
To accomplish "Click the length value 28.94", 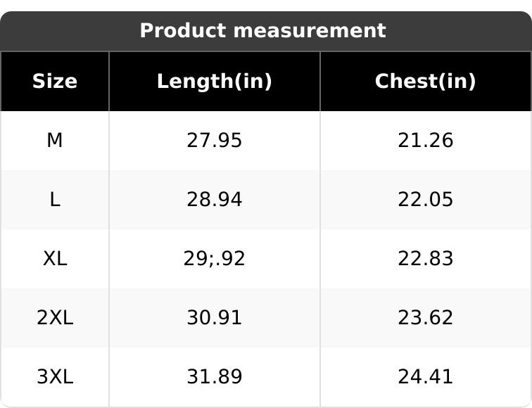I will coord(214,200).
